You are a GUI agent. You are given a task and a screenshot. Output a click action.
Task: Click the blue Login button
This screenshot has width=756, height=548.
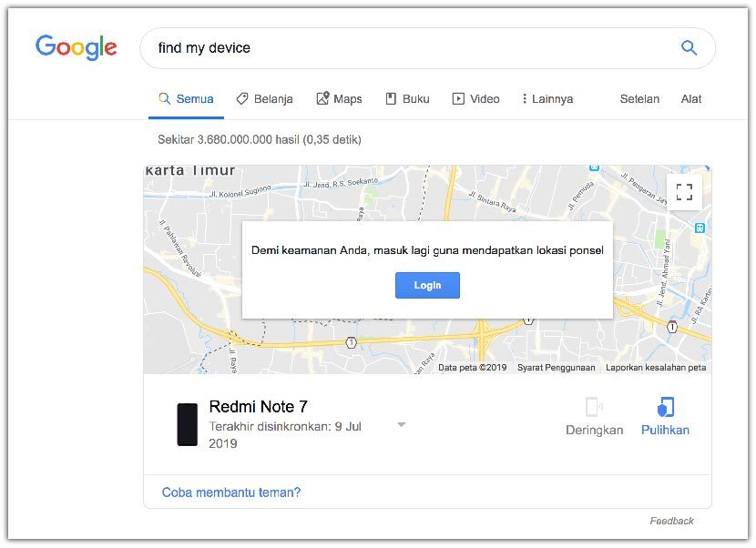(427, 285)
